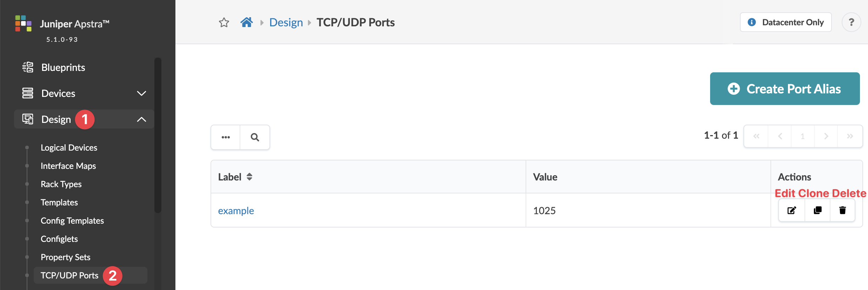Click the sidebar vertical scrollbar

[x=158, y=135]
